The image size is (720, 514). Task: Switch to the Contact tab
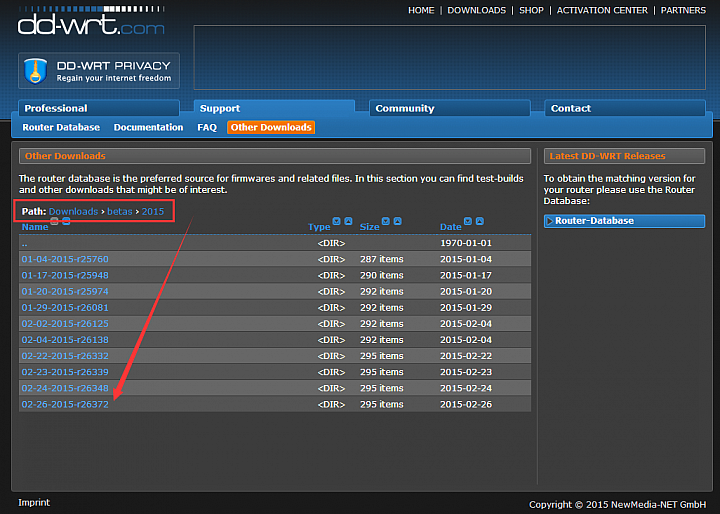pos(625,108)
